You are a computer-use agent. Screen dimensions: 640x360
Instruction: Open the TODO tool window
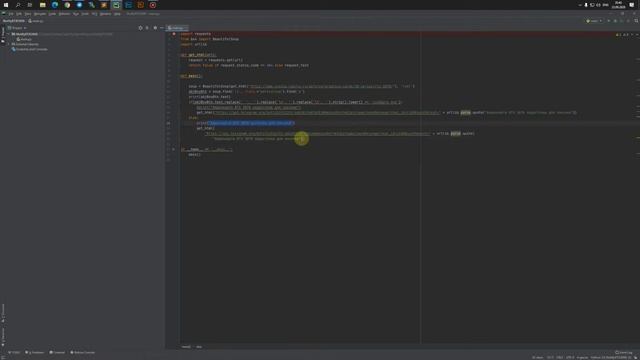coord(14,353)
